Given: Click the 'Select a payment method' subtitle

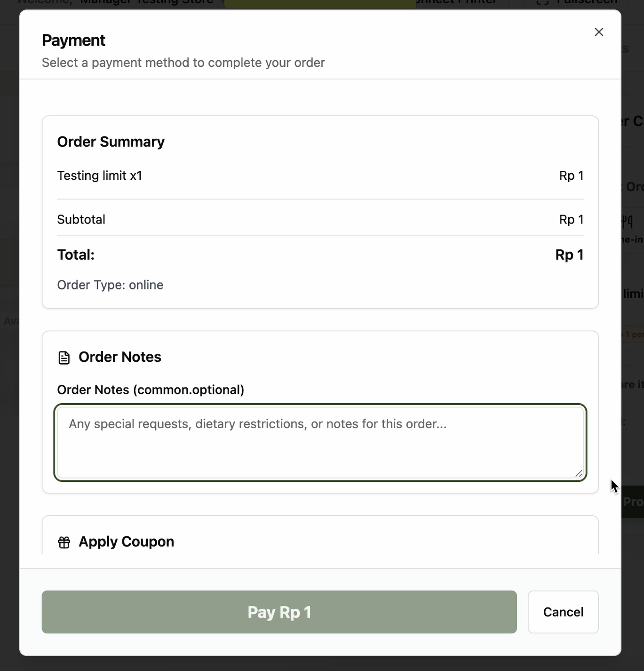Looking at the screenshot, I should [x=183, y=63].
